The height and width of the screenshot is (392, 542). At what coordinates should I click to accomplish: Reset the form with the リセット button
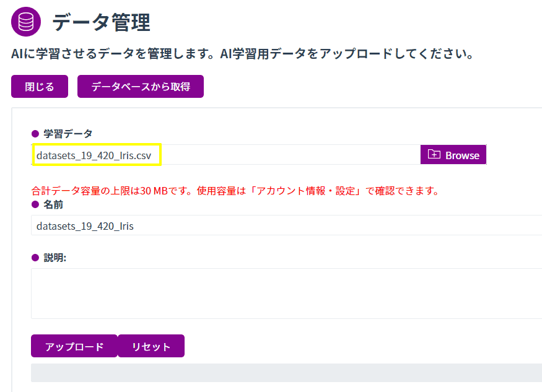(x=151, y=346)
